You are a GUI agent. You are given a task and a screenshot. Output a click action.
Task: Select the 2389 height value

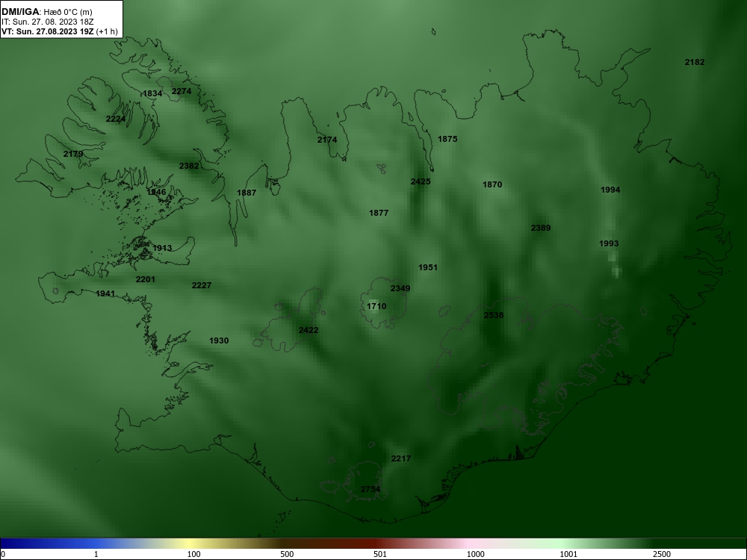(x=541, y=228)
